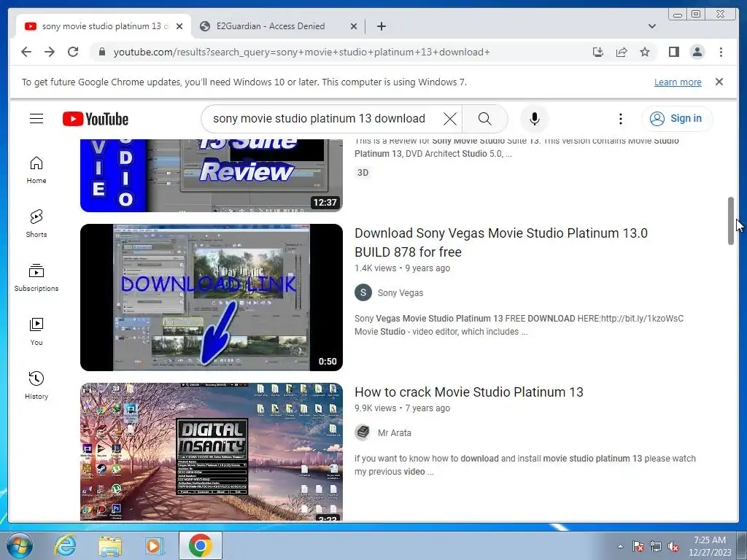This screenshot has width=747, height=560.
Task: Go back to the previous page
Action: point(26,52)
